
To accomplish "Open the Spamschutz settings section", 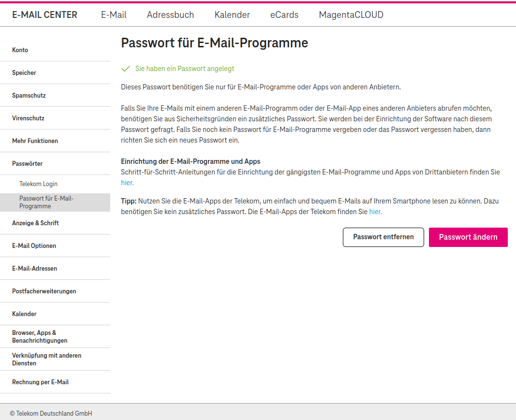I will pos(55,95).
